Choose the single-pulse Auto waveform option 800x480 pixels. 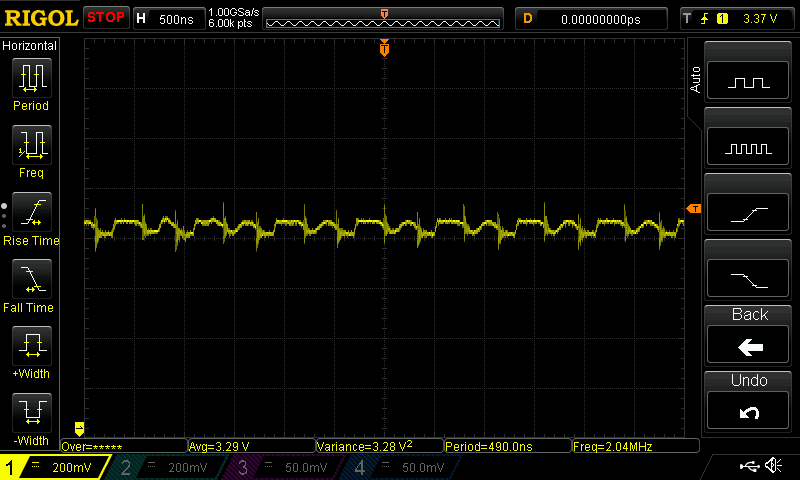coord(748,81)
